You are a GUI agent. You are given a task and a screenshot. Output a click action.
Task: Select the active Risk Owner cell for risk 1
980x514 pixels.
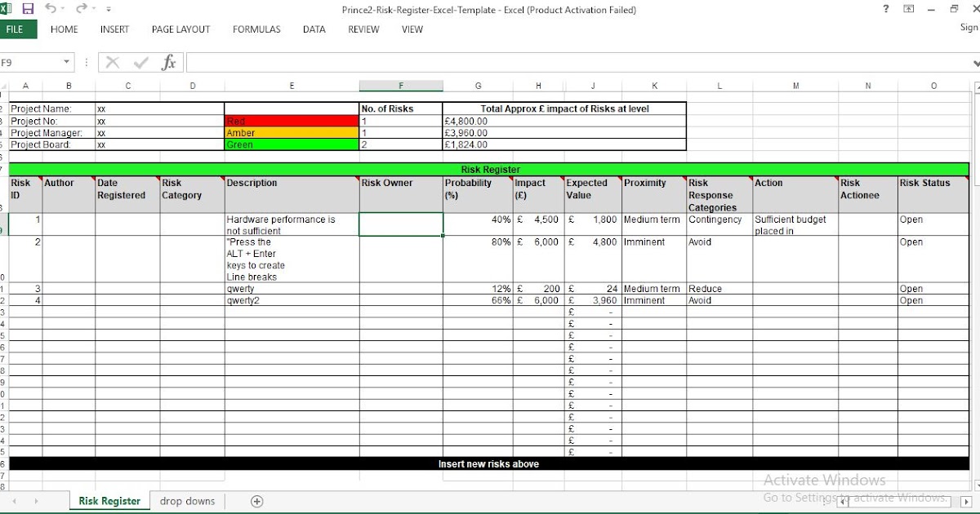(x=401, y=224)
